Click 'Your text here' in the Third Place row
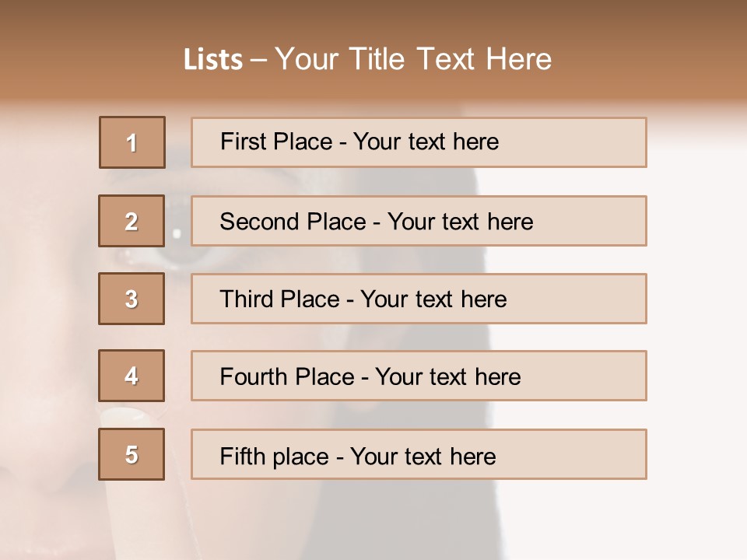 point(433,299)
